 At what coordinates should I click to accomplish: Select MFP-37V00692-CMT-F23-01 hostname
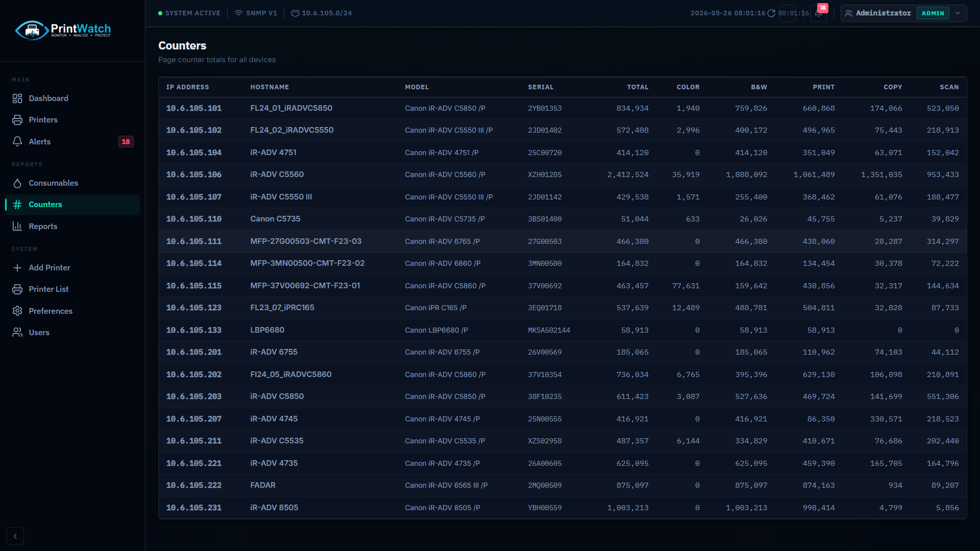(x=305, y=286)
